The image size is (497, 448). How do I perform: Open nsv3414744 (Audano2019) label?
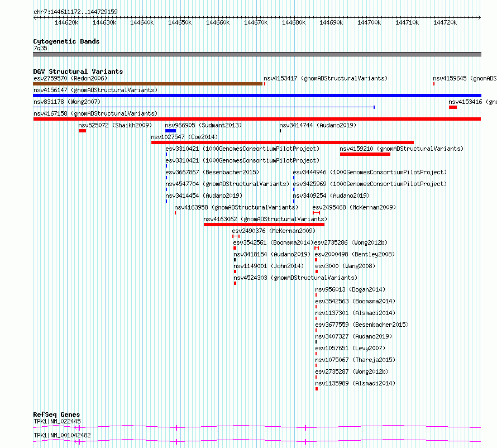318,125
